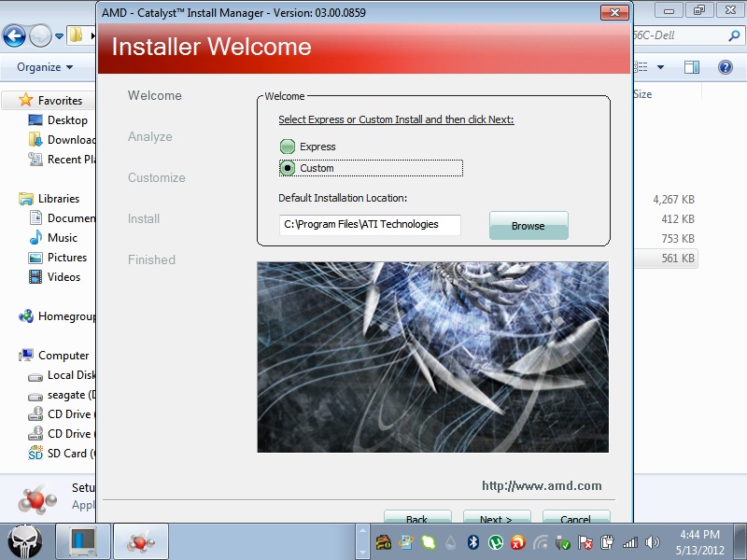Image resolution: width=747 pixels, height=560 pixels.
Task: Switch to the computer monitor taskbar item
Action: point(83,541)
